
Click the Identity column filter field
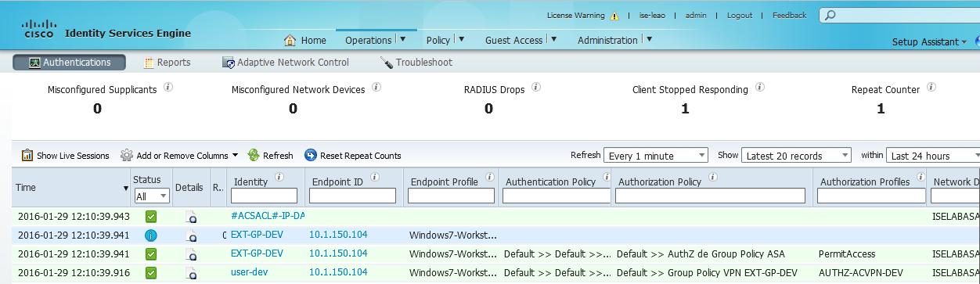coord(264,196)
